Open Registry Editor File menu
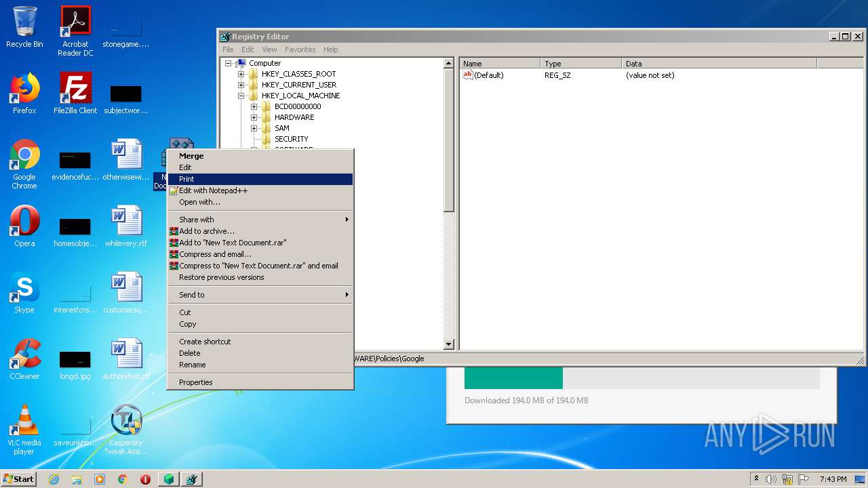 click(x=228, y=49)
